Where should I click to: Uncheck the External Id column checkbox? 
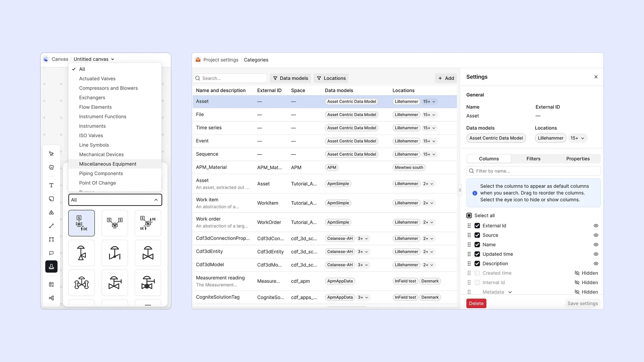[x=477, y=226]
